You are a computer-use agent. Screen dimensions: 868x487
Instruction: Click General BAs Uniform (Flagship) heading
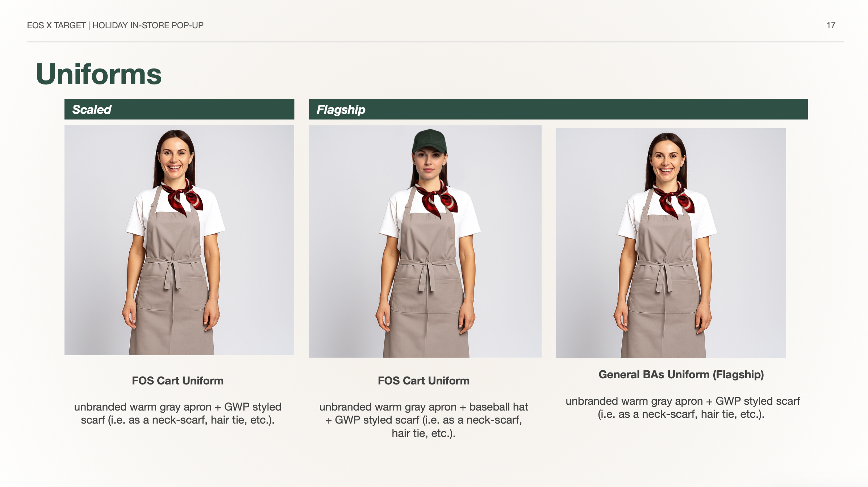(x=681, y=374)
